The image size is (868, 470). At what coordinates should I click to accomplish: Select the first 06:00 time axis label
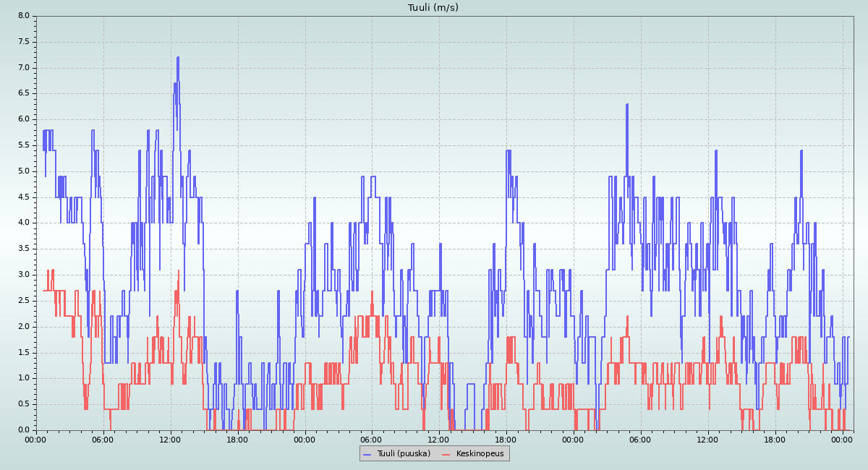(103, 439)
